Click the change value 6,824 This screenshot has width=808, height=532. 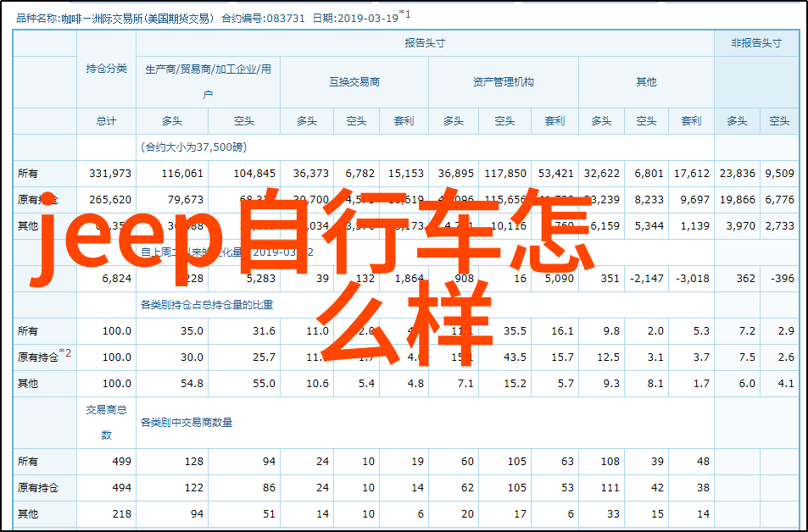pyautogui.click(x=116, y=279)
